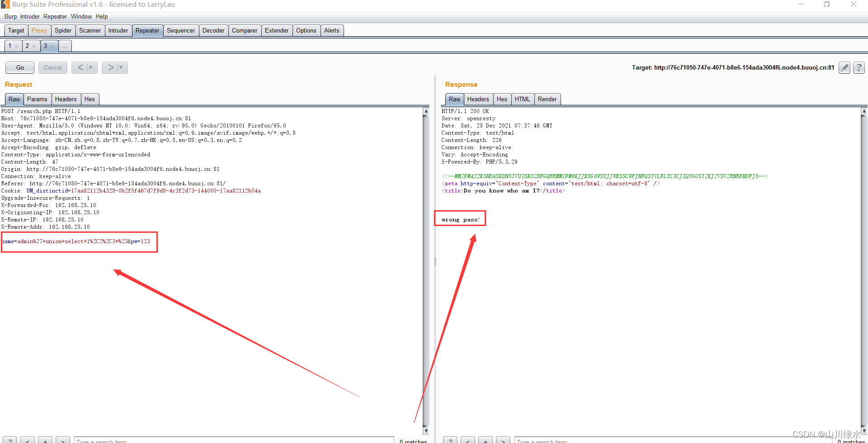This screenshot has width=868, height=443.
Task: Click request search previous match < button
Action: point(28,441)
